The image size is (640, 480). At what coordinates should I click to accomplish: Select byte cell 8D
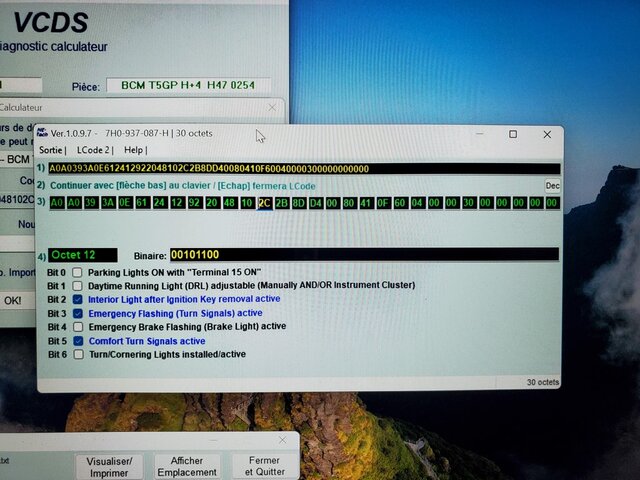[x=299, y=203]
